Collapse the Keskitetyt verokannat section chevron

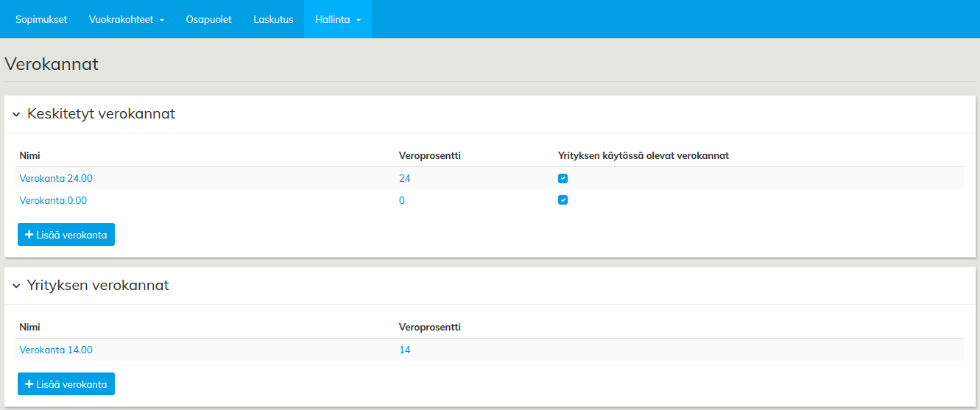16,115
